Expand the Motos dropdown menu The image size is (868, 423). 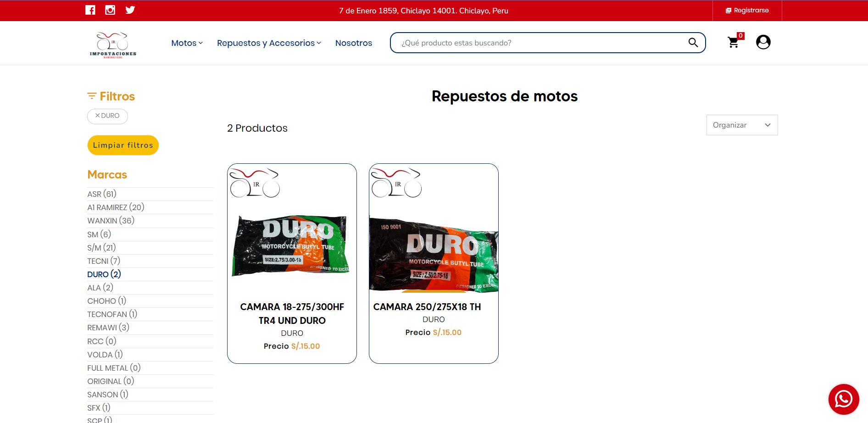[187, 43]
